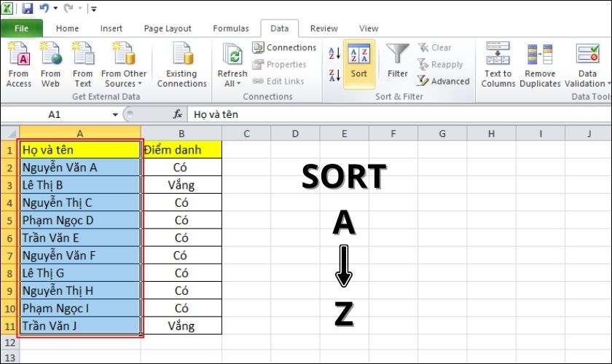This screenshot has width=612, height=364.
Task: Click the Redo icon
Action: [68, 8]
